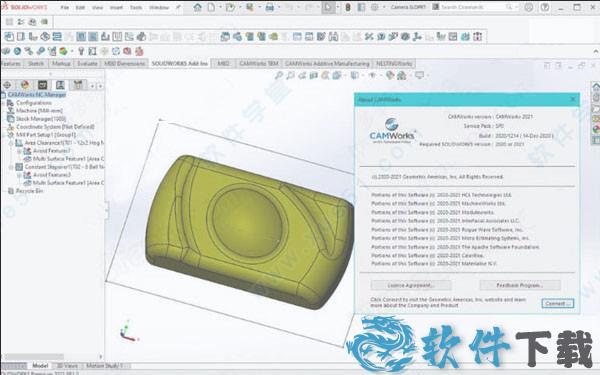This screenshot has width=600, height=375.
Task: Open the Window menu
Action: 159,7
